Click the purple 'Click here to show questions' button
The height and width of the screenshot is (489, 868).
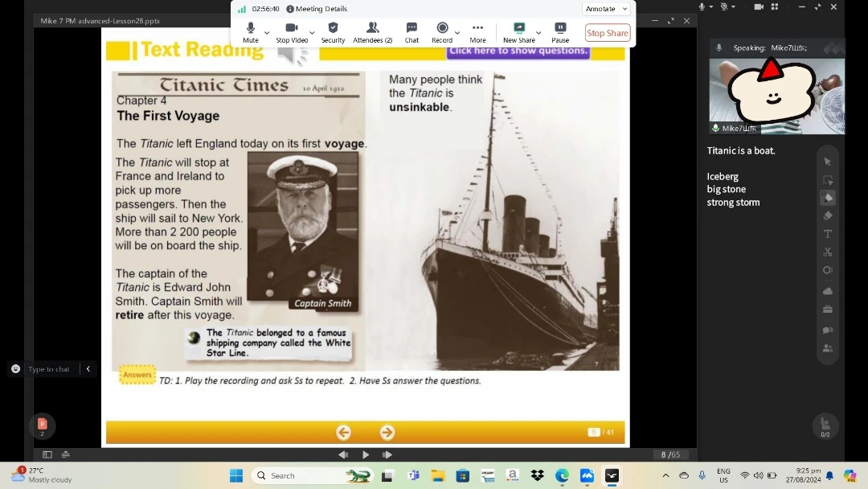(x=518, y=51)
